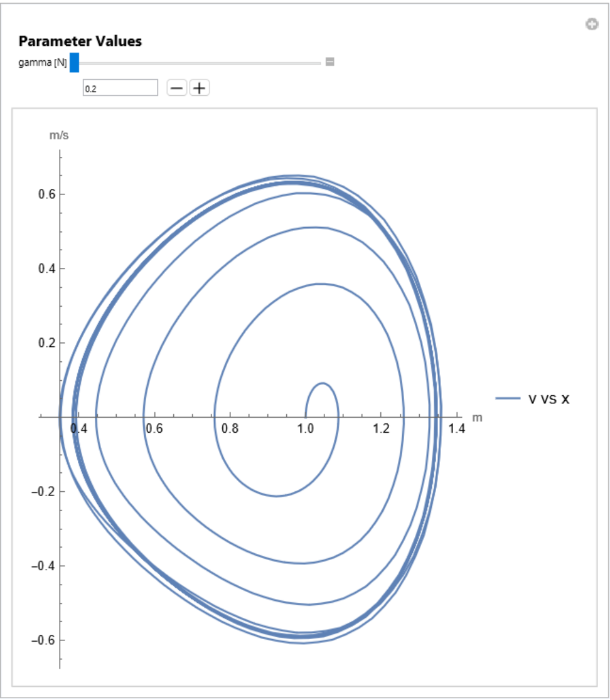
Task: Click the 1.0 tick label on the x-axis
Action: pyautogui.click(x=305, y=429)
